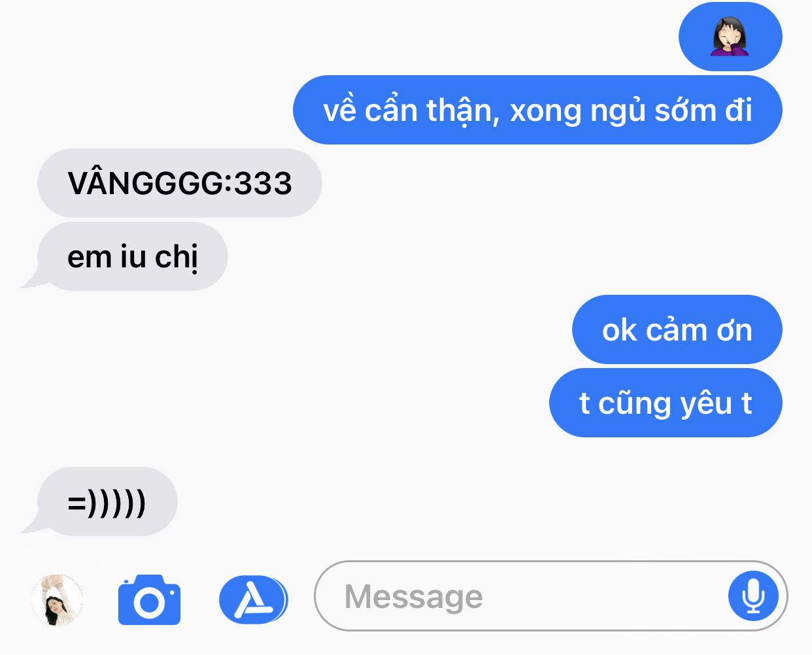Focus the Message text field
The image size is (812, 655).
click(550, 596)
